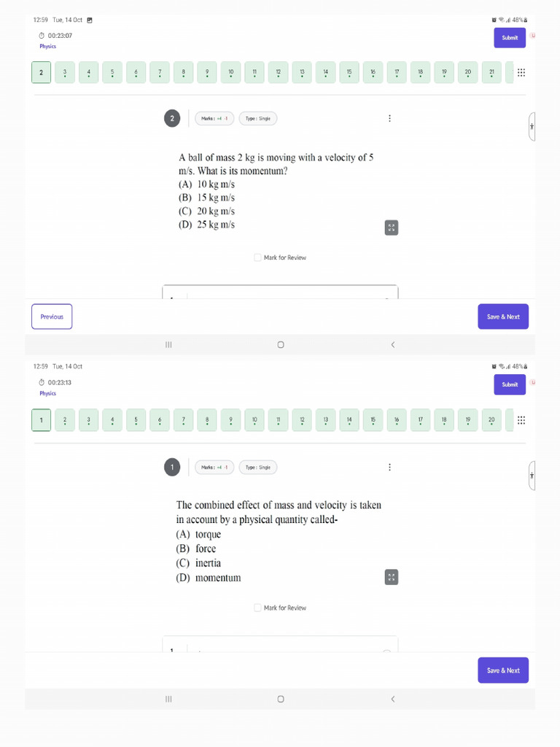
Task: Open three-dot menu for question 1
Action: pyautogui.click(x=389, y=467)
